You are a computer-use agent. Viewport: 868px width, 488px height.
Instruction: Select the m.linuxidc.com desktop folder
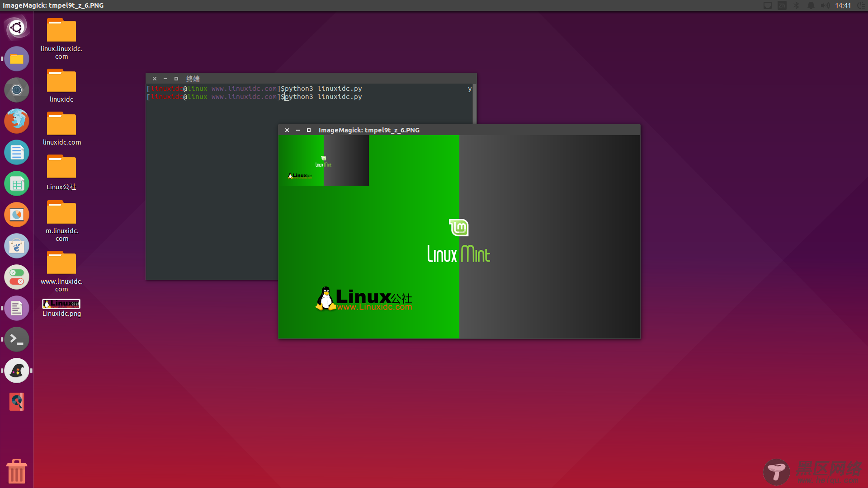[x=61, y=221]
